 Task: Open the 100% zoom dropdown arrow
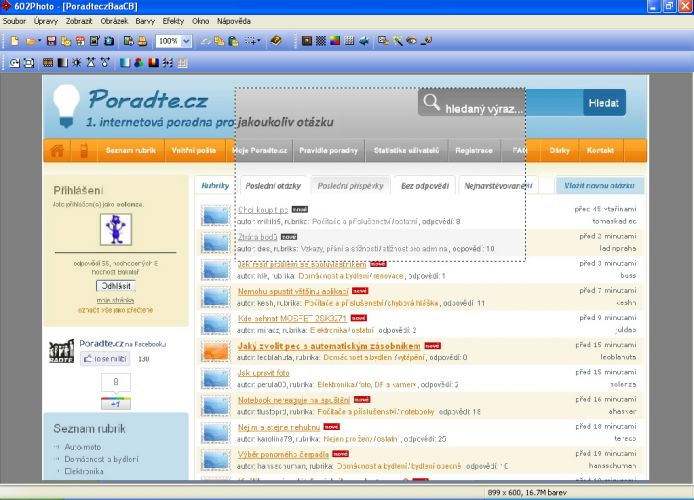(186, 41)
